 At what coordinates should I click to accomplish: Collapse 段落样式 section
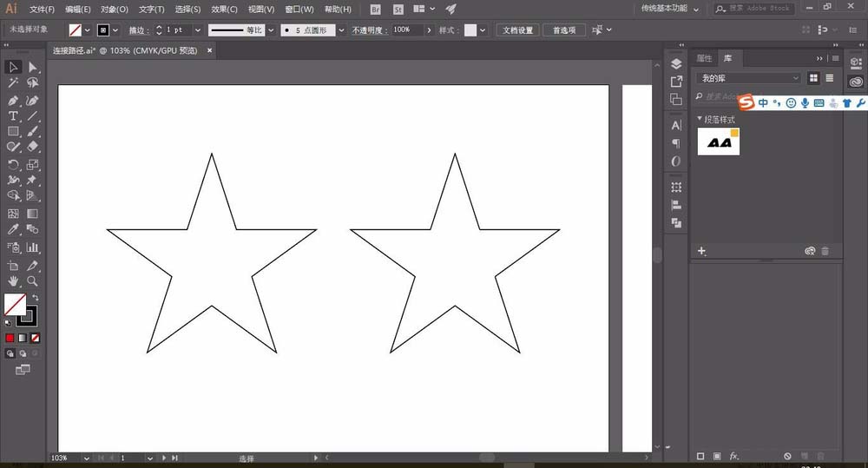point(700,119)
